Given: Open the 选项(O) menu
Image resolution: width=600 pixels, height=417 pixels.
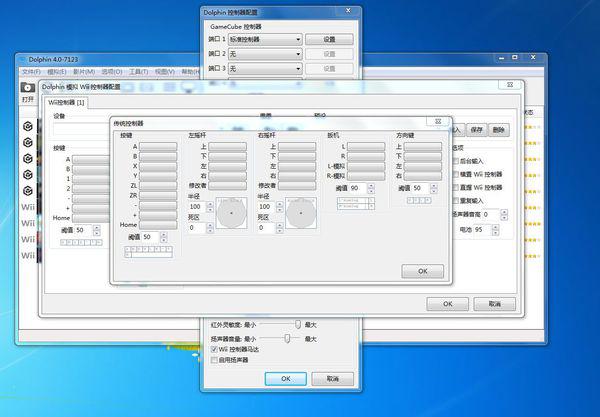Looking at the screenshot, I should [112, 72].
